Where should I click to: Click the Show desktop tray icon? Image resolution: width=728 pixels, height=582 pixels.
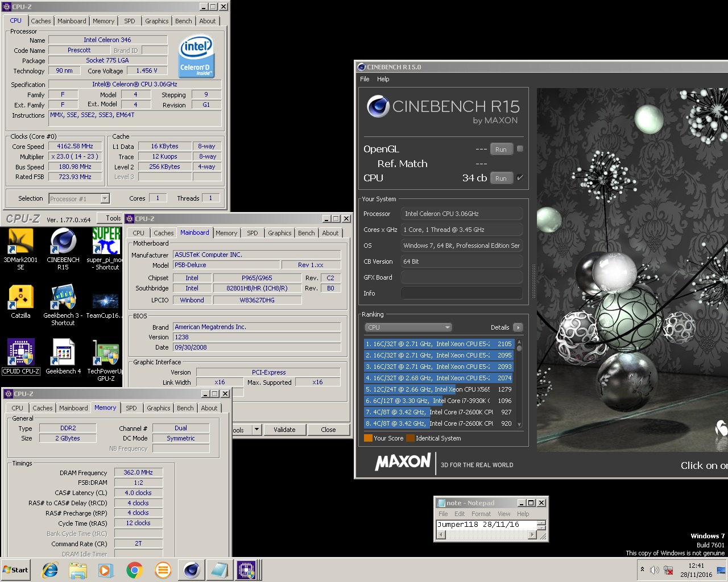pyautogui.click(x=721, y=570)
